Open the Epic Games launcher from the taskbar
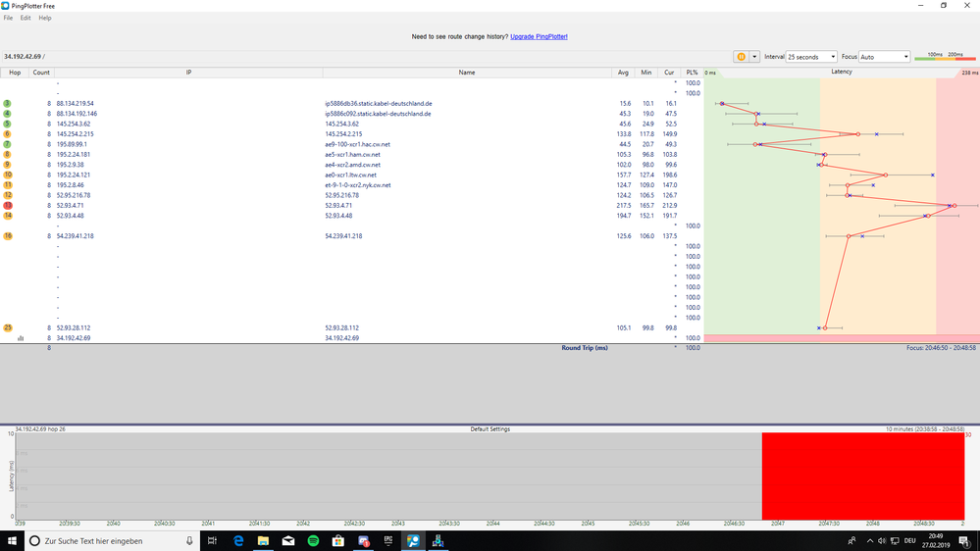980x551 pixels. (x=388, y=541)
